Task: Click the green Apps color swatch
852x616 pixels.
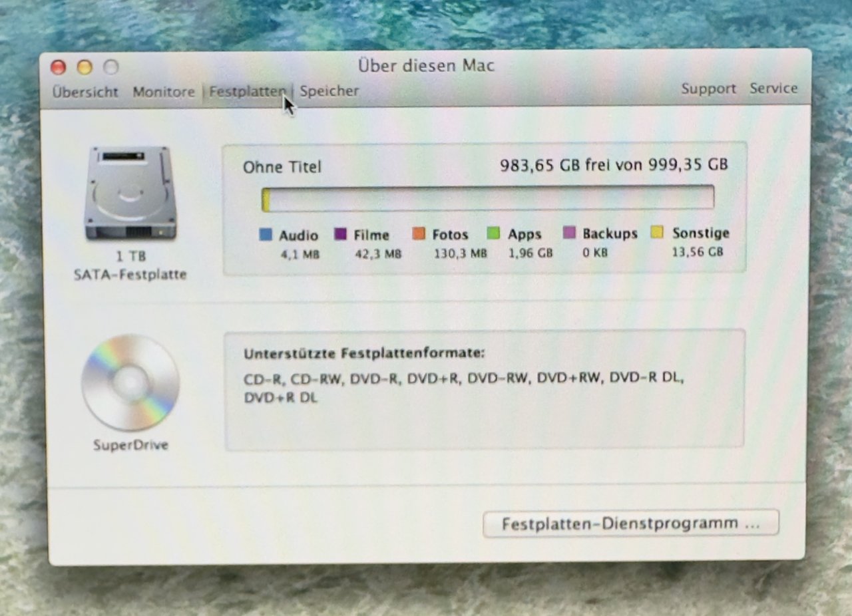Action: [x=493, y=233]
